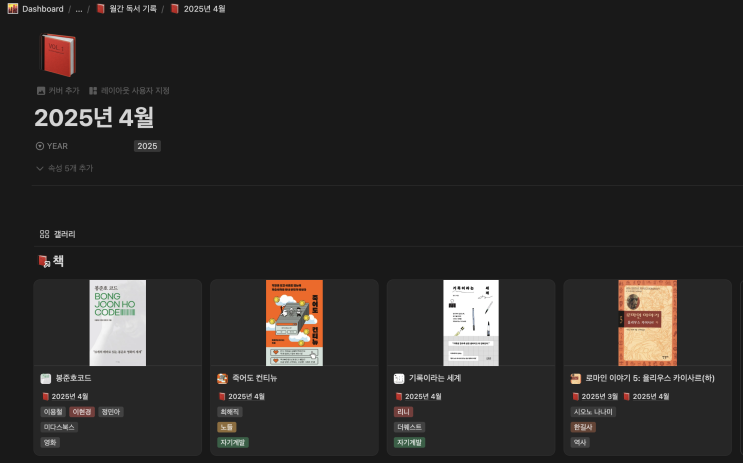Switch to the 갤러리 view tab
This screenshot has width=743, height=463.
[x=57, y=234]
